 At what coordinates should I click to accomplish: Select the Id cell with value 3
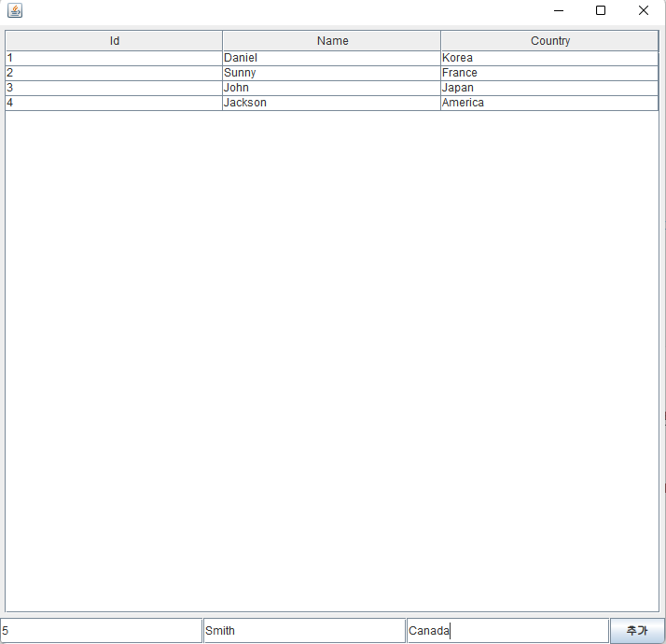(x=114, y=88)
